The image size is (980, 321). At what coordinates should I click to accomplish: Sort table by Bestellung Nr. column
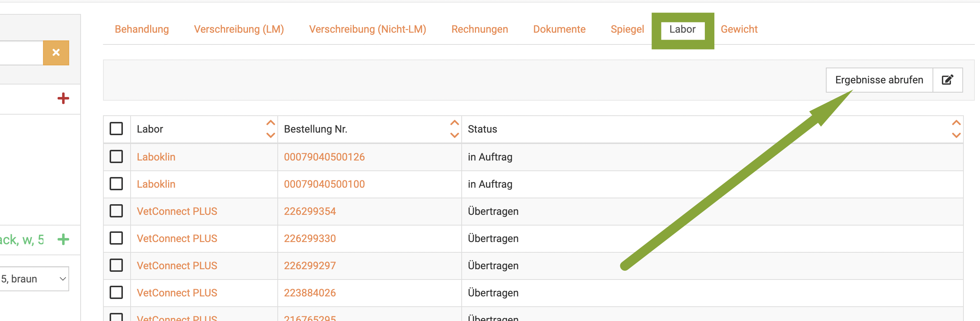click(x=454, y=129)
